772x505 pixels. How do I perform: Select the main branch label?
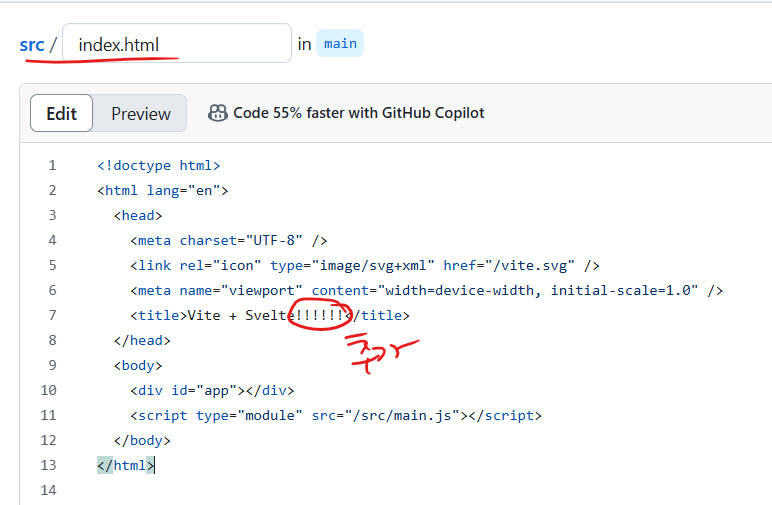pyautogui.click(x=340, y=43)
